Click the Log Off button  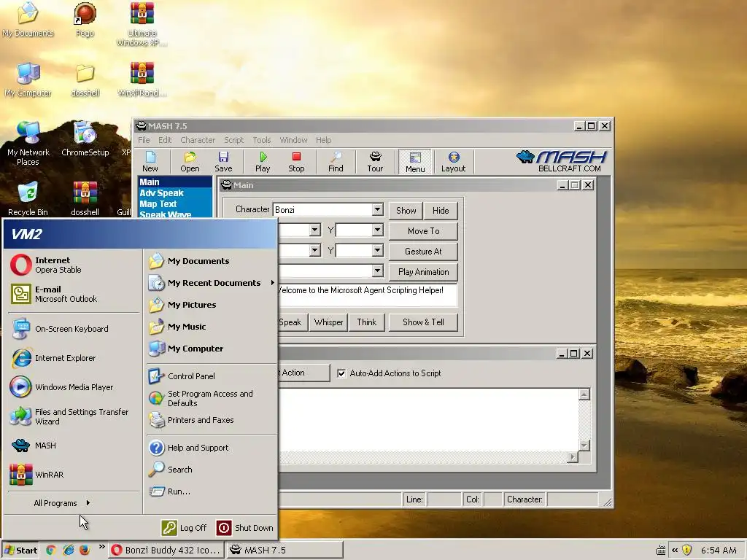[x=185, y=528]
